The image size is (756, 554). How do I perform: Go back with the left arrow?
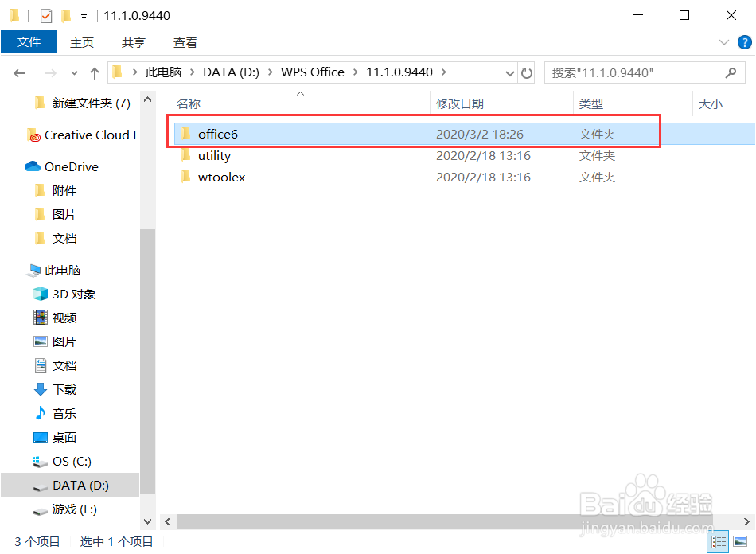[20, 73]
